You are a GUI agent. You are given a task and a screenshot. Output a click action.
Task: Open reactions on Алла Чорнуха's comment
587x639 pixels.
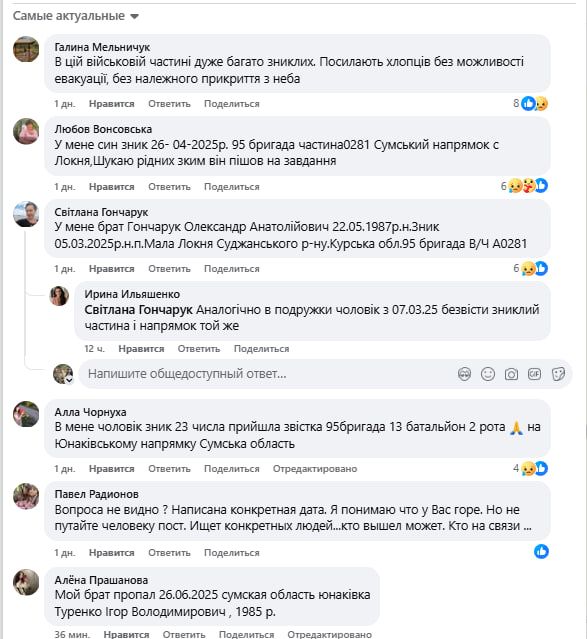(x=531, y=468)
